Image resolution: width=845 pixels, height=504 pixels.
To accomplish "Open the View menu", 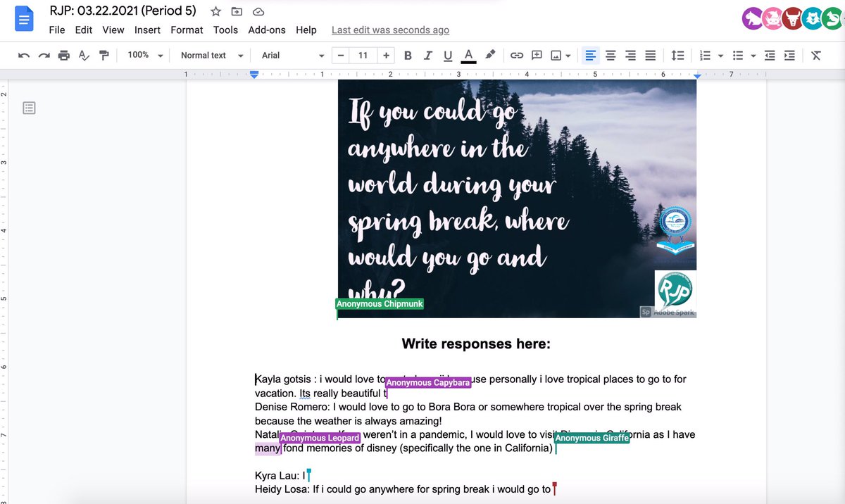I will (x=113, y=30).
